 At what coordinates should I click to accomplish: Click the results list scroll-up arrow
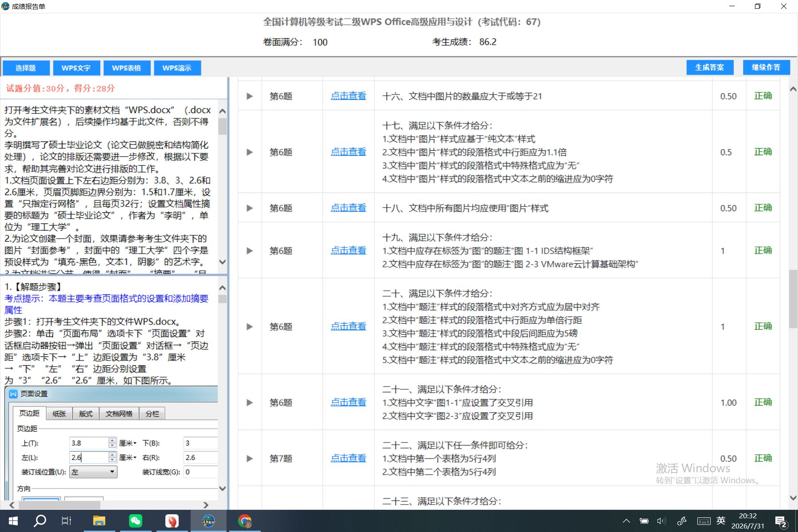pos(793,89)
